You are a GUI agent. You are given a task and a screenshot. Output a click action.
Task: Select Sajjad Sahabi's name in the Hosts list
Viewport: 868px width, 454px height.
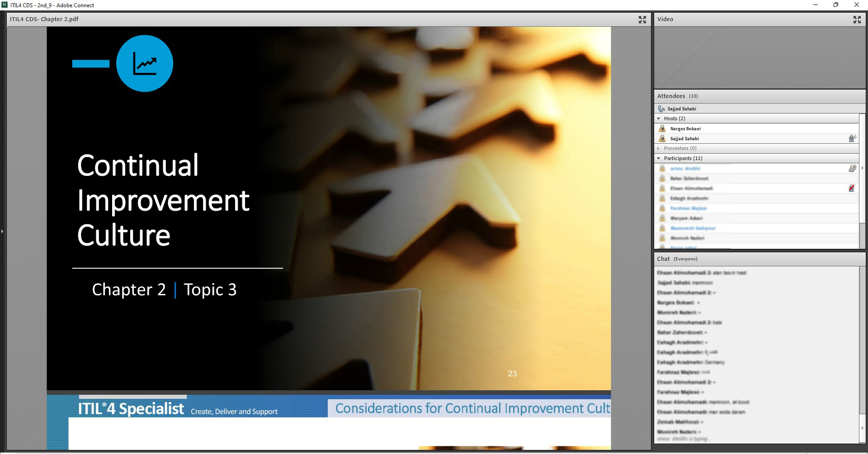(x=684, y=139)
